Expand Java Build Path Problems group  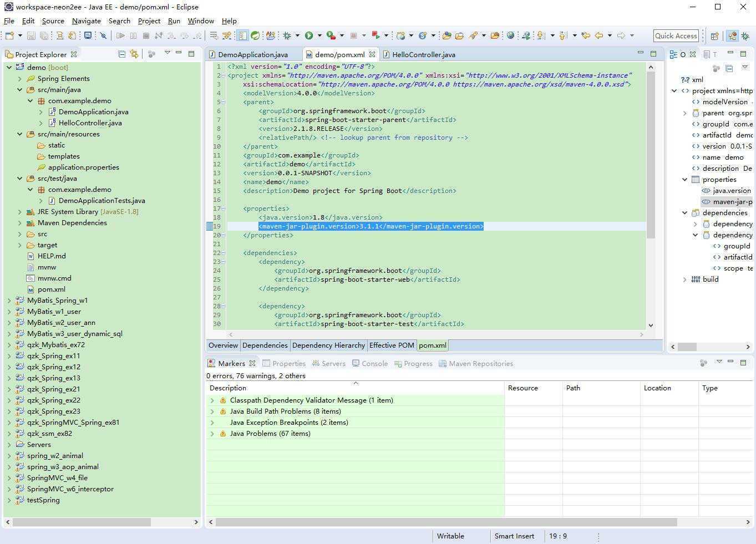click(x=212, y=411)
